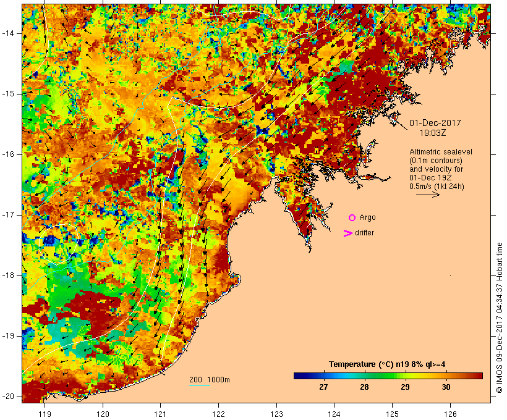Click the '0.5m/s (1kt 24h)' label
This screenshot has height=420, width=507.
(x=437, y=187)
